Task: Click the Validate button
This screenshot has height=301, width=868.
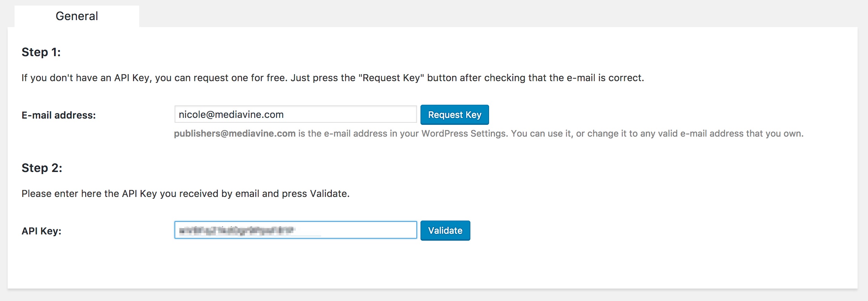Action: [445, 231]
